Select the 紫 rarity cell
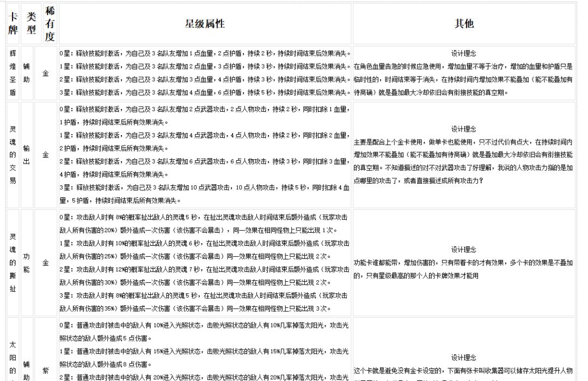 (46, 371)
